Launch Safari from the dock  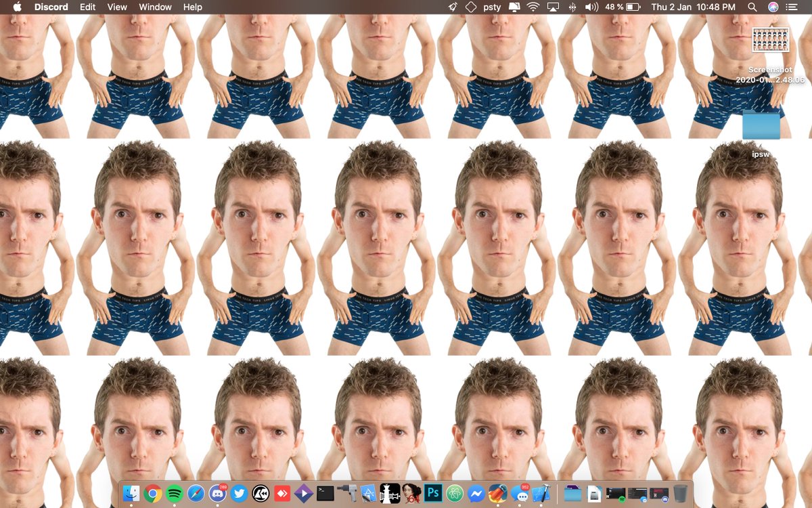pos(196,493)
